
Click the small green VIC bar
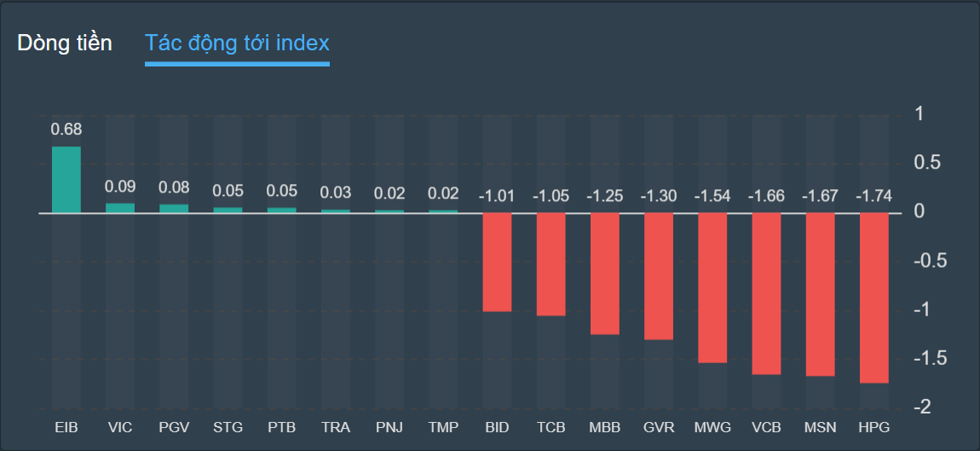(x=120, y=207)
